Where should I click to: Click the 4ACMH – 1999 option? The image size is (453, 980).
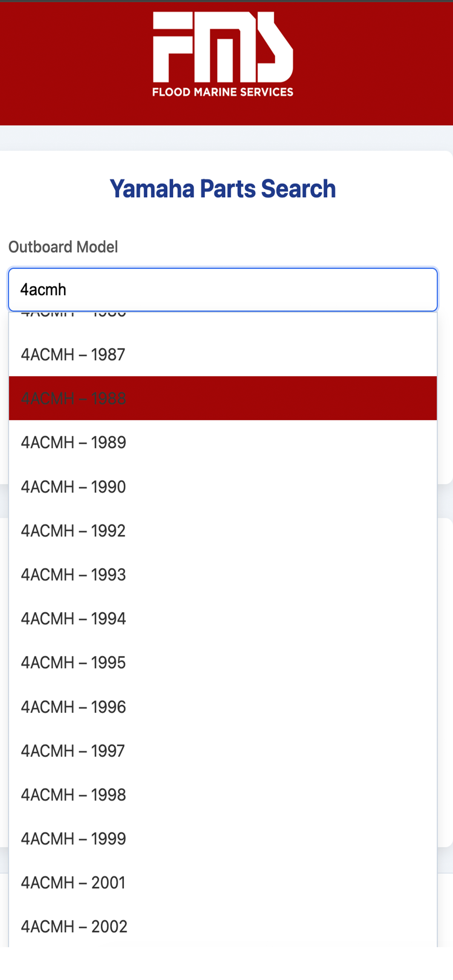click(223, 839)
